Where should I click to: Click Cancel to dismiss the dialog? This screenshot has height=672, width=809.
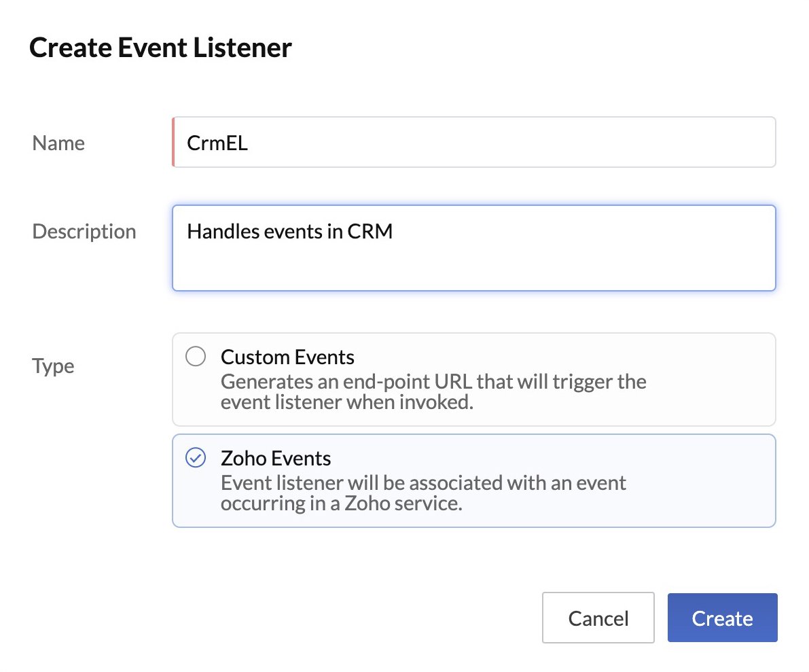click(x=598, y=618)
